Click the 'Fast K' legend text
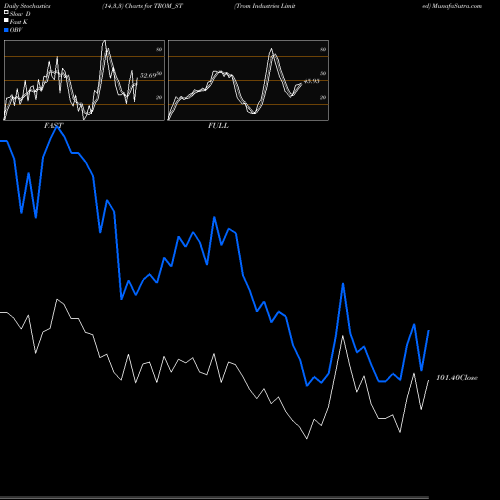This screenshot has height=500, width=500. click(19, 22)
